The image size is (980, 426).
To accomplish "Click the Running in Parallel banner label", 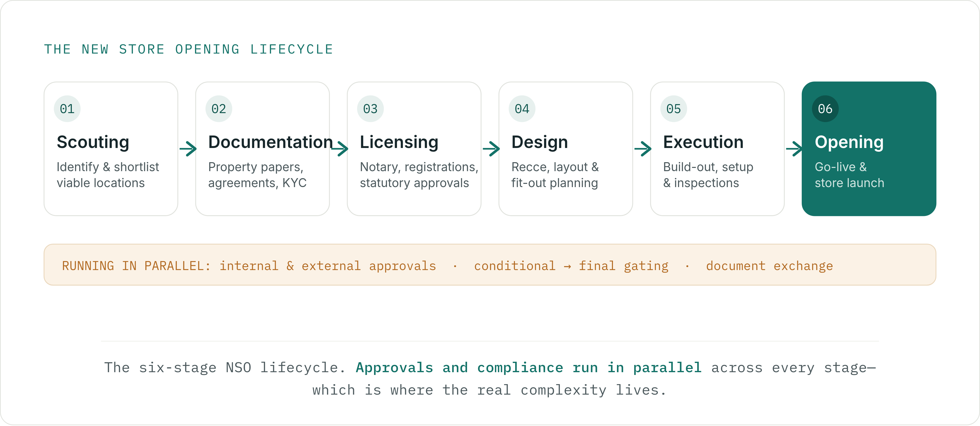I will pyautogui.click(x=136, y=266).
